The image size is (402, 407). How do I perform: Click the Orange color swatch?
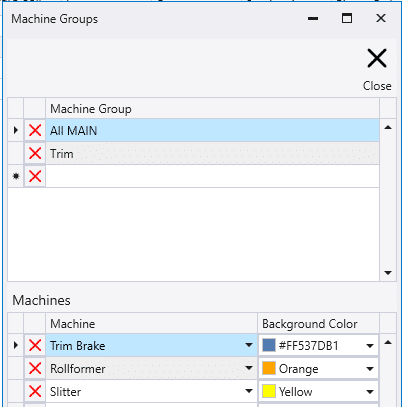pos(269,368)
